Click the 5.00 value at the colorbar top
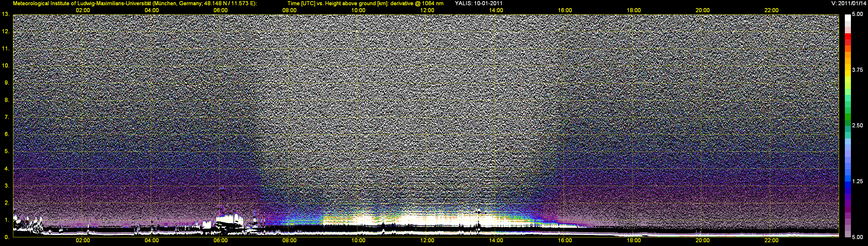The width and height of the screenshot is (868, 246). [858, 14]
